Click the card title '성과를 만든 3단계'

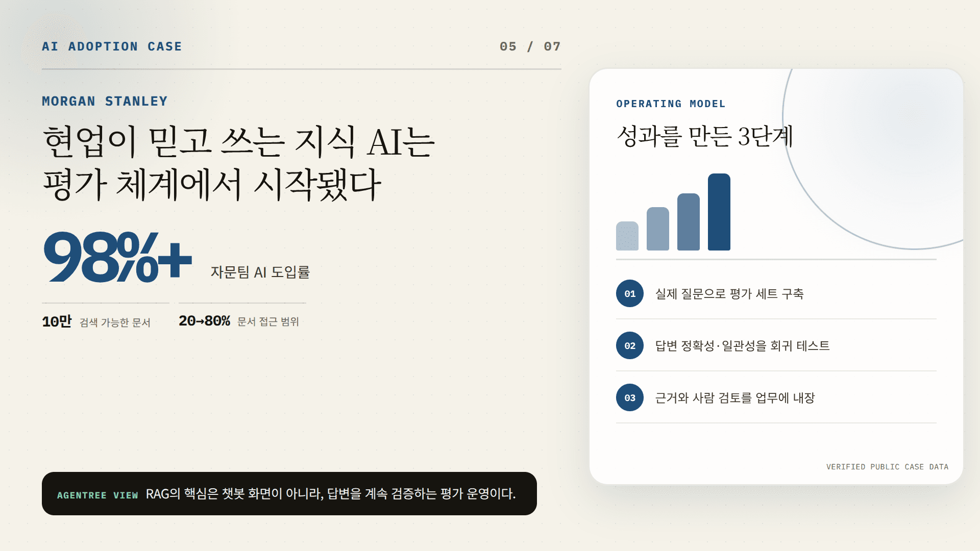[705, 136]
